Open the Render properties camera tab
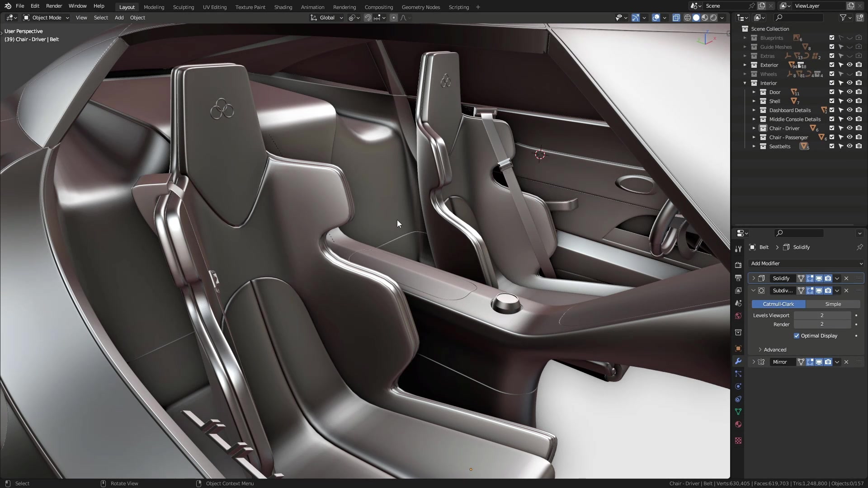 [738, 265]
